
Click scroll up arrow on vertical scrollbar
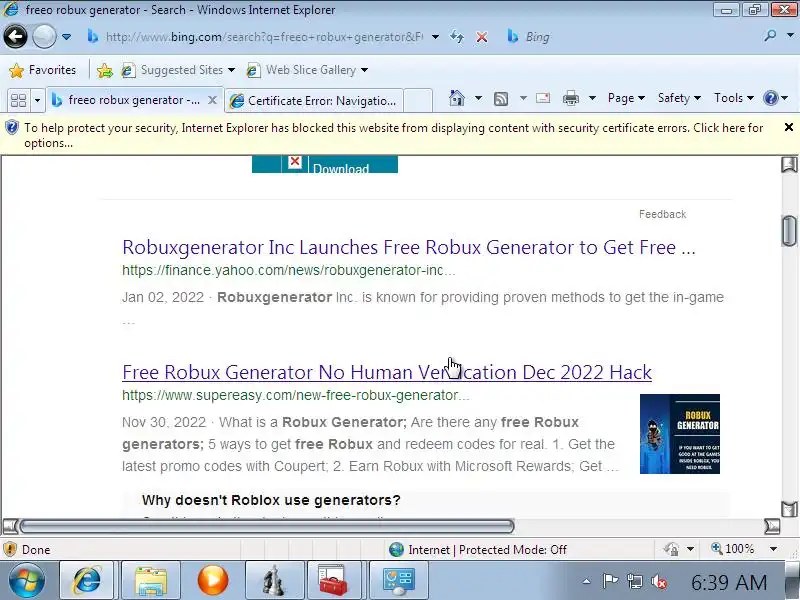point(789,165)
